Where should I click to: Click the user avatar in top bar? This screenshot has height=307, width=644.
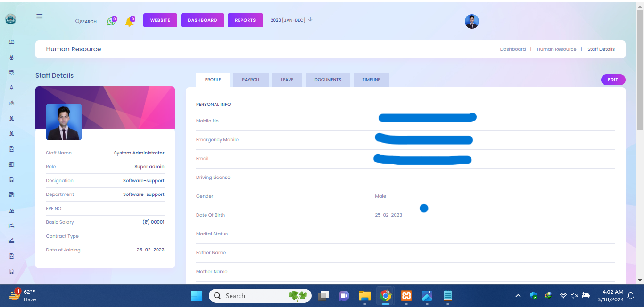pyautogui.click(x=471, y=21)
